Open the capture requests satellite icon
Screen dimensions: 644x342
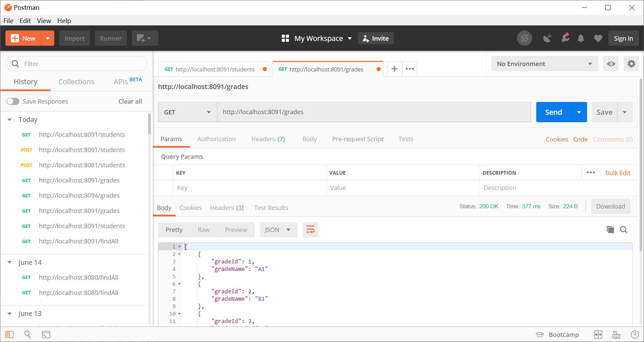tap(547, 38)
